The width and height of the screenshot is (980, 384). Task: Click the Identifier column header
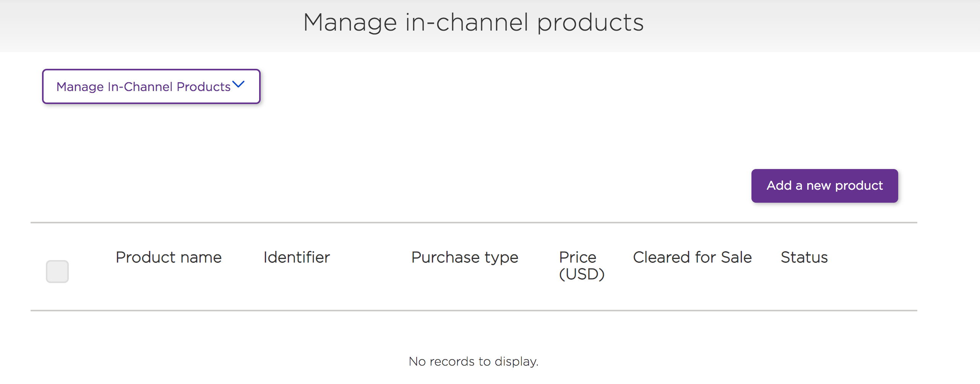[297, 257]
